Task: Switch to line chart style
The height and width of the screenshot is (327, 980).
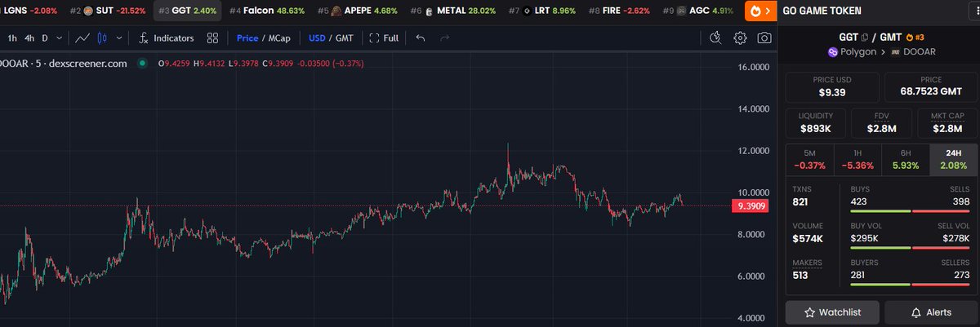Action: [x=82, y=38]
